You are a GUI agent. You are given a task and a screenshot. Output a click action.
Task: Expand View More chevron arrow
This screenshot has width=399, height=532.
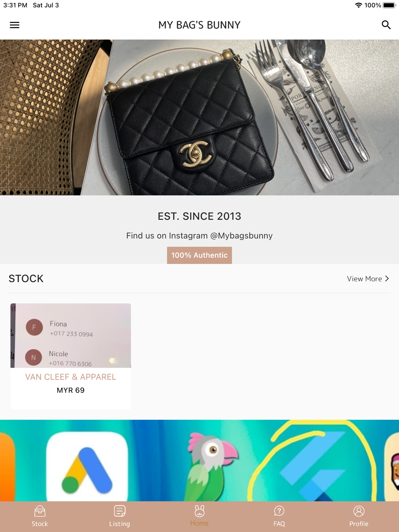pos(387,279)
